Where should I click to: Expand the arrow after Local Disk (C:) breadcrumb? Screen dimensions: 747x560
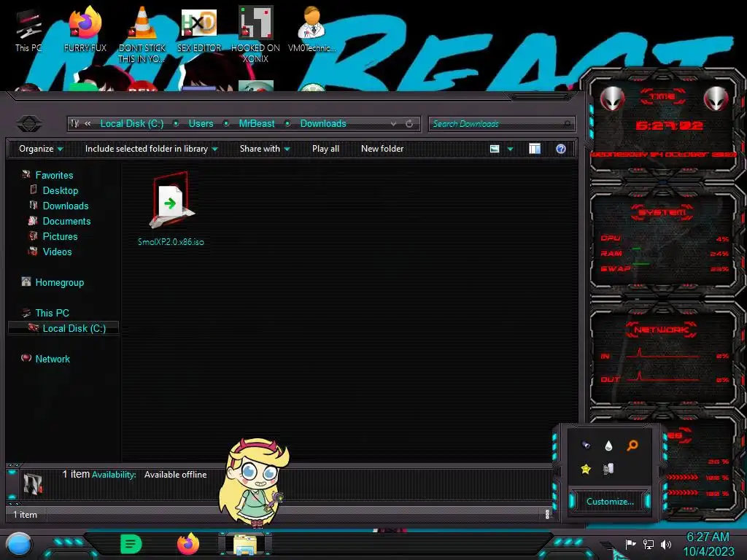pyautogui.click(x=176, y=124)
